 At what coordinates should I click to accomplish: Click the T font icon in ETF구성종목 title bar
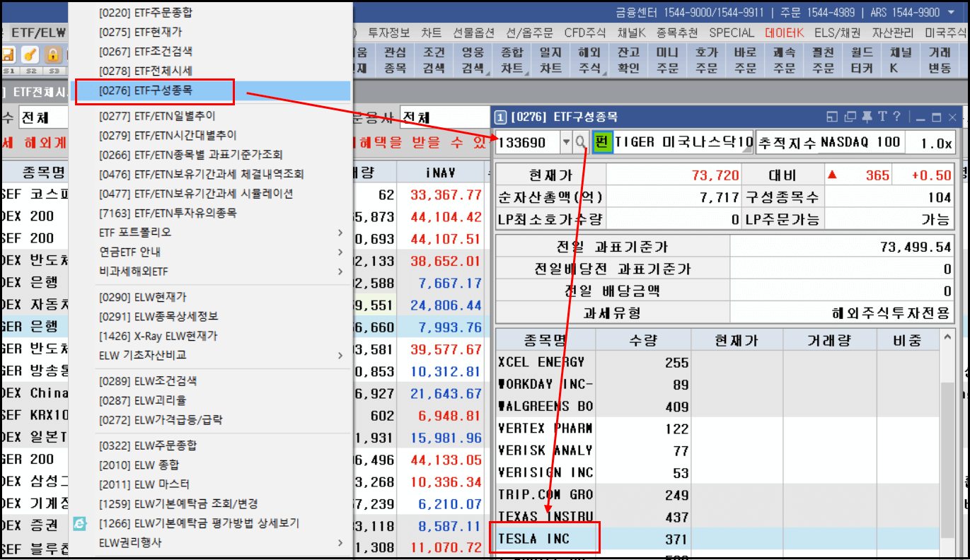click(882, 117)
